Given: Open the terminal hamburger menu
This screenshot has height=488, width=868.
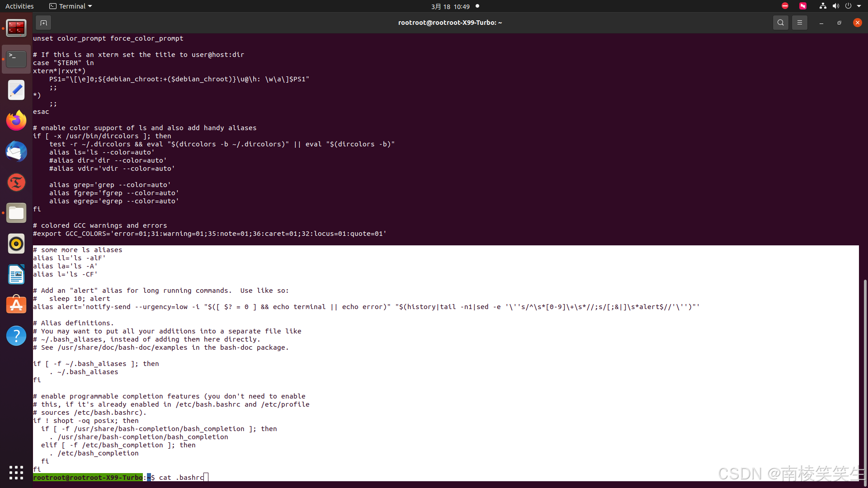Looking at the screenshot, I should click(799, 23).
